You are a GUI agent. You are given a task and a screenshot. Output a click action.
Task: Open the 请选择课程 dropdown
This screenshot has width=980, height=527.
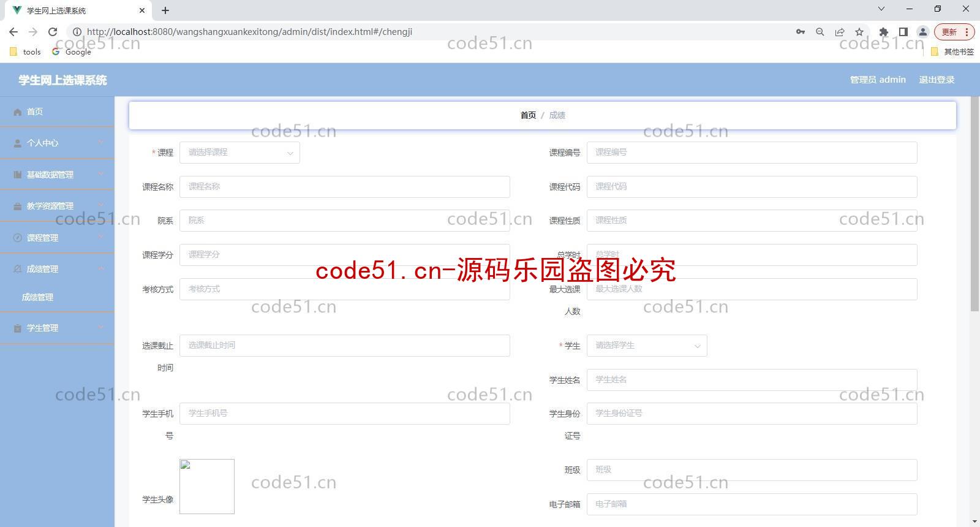point(239,153)
